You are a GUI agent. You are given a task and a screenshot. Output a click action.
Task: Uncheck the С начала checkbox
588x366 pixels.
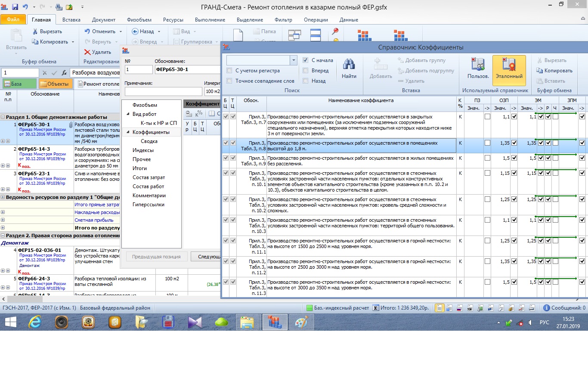[305, 60]
